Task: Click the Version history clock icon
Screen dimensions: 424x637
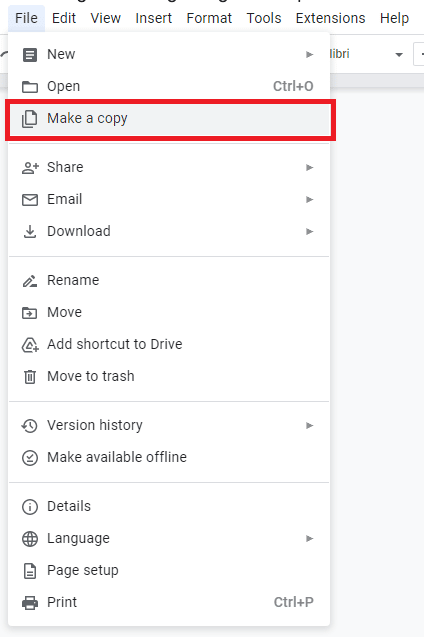Action: [x=30, y=426]
